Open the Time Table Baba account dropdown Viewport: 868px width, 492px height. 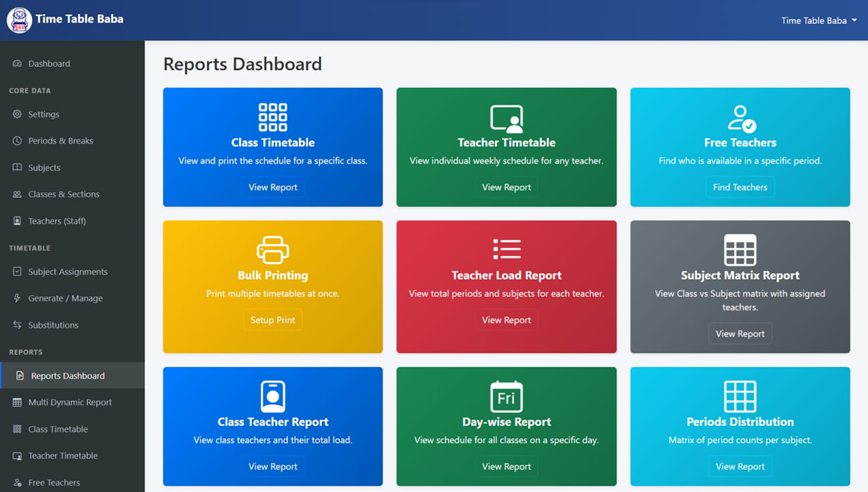pos(819,20)
